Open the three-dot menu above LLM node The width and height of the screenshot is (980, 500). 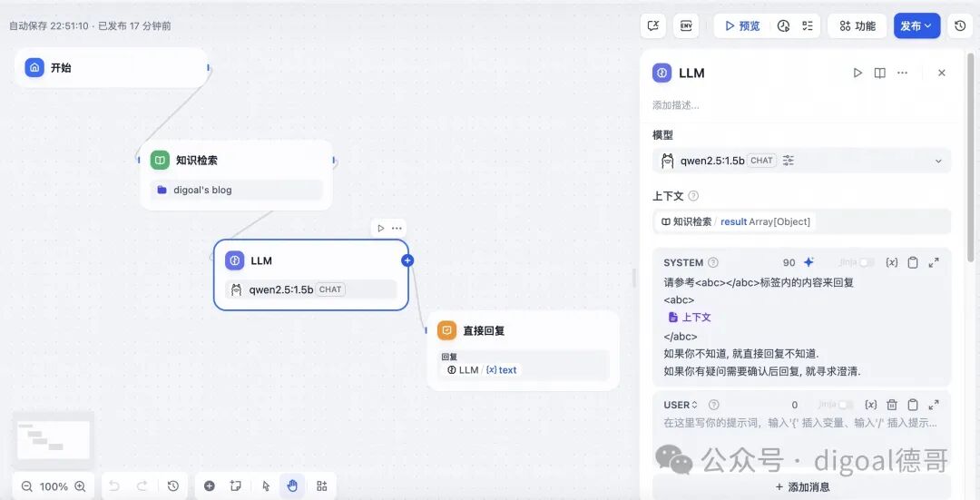tap(397, 228)
